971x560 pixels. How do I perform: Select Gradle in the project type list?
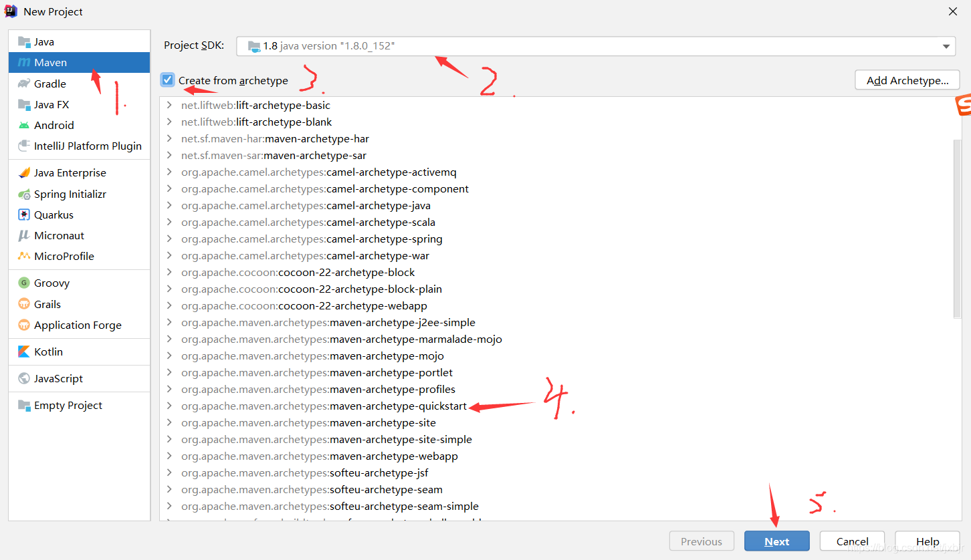coord(79,84)
